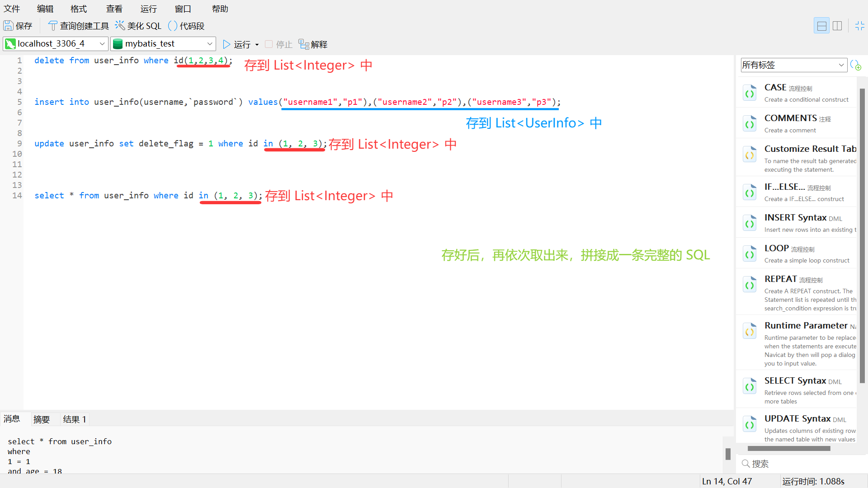
Task: Click the Run play icon
Action: tap(226, 44)
